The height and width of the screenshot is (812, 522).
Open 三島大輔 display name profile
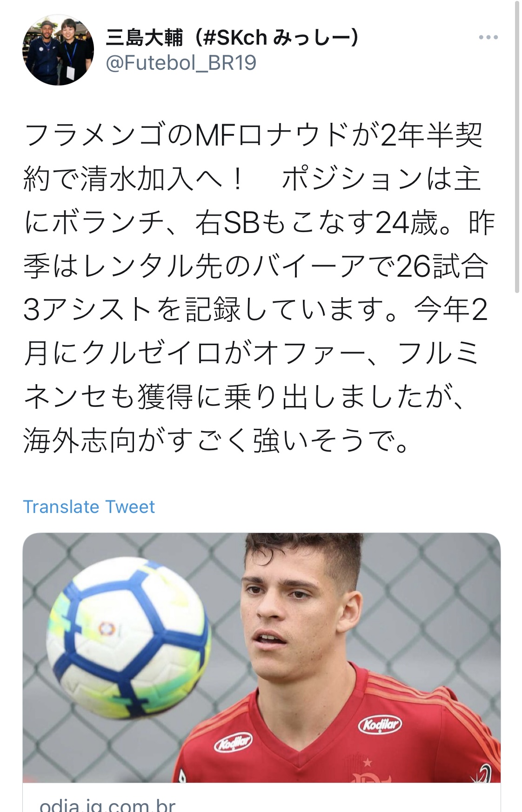point(145,38)
